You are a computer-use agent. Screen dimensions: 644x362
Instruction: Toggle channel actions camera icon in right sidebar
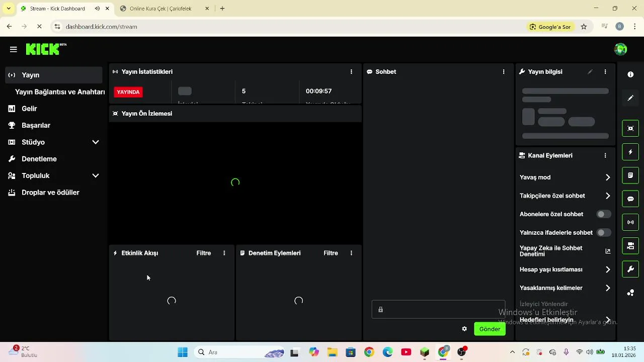pos(630,246)
